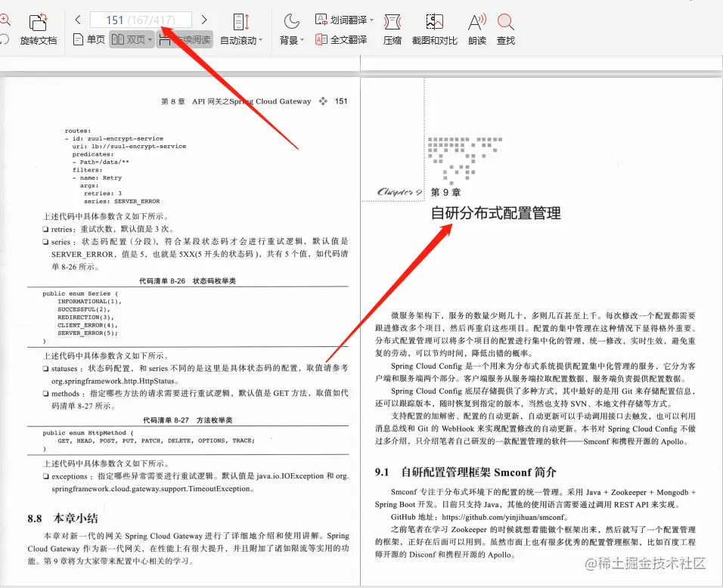Click the compress (压缩) icon
The height and width of the screenshot is (588, 723).
(x=393, y=22)
